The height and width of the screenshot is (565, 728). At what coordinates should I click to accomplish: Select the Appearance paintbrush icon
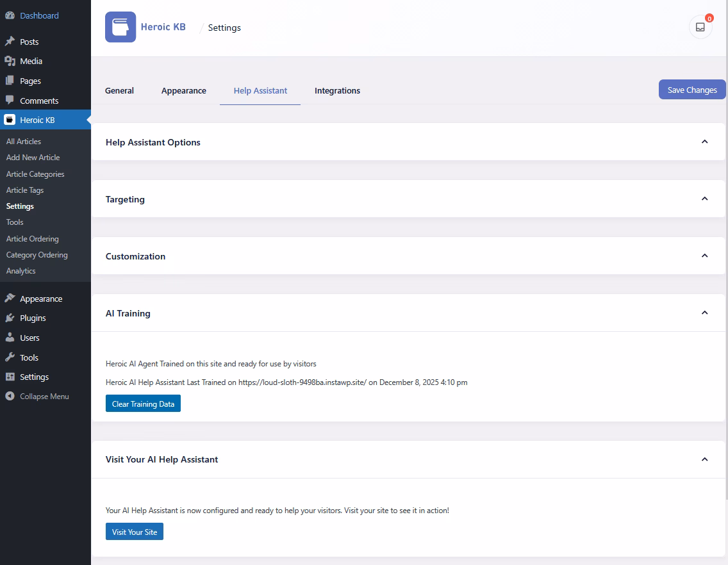pyautogui.click(x=11, y=298)
